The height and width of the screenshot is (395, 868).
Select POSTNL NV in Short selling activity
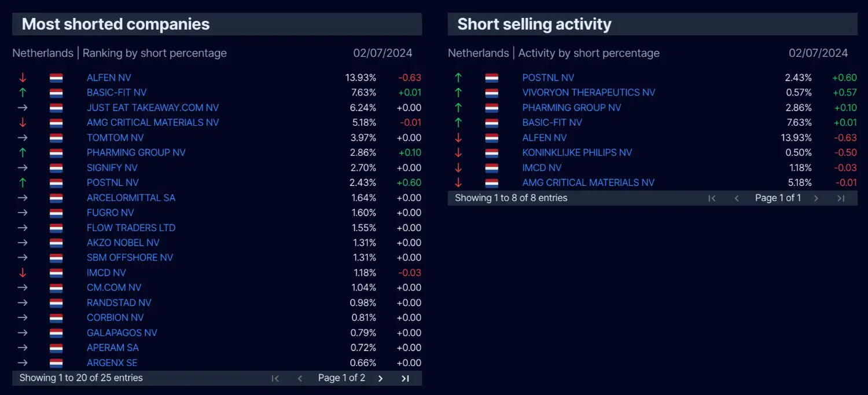(548, 78)
